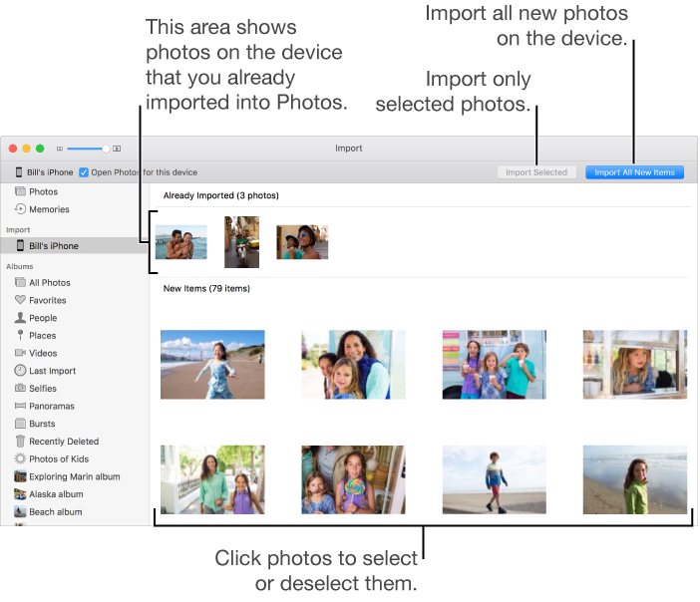The width and height of the screenshot is (700, 602).
Task: Open the Favorites heart icon
Action: point(20,300)
